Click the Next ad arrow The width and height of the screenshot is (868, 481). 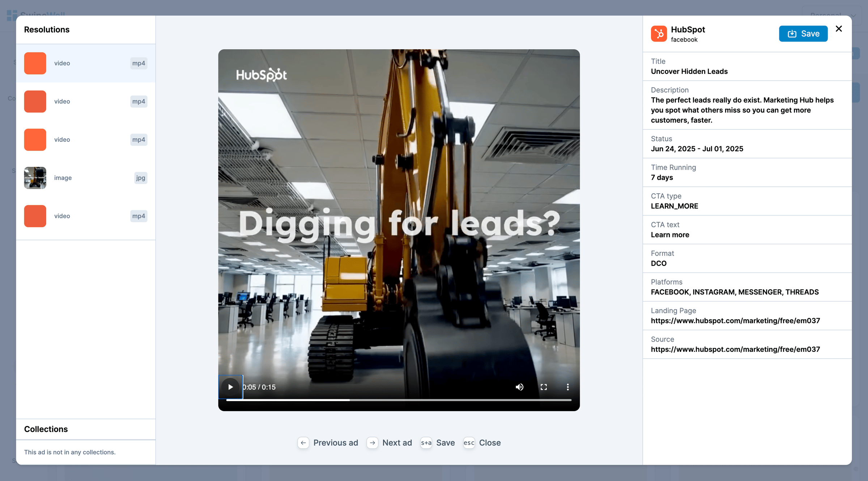point(372,443)
